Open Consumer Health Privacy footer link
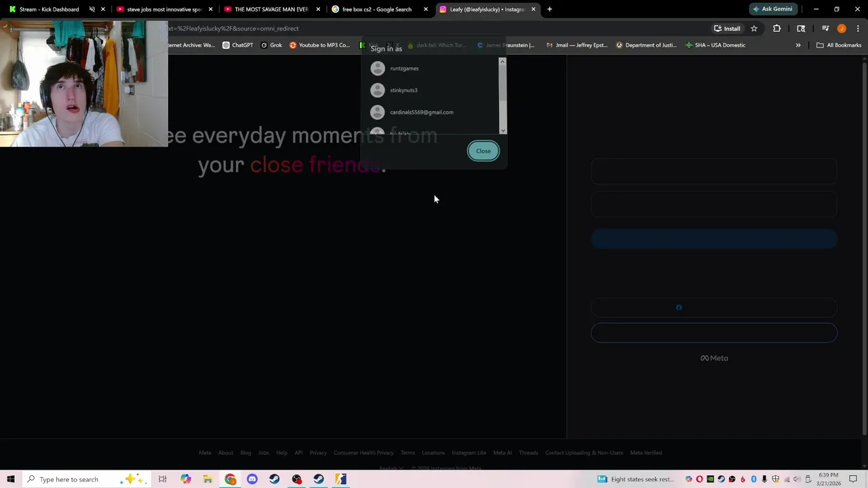 pyautogui.click(x=363, y=453)
